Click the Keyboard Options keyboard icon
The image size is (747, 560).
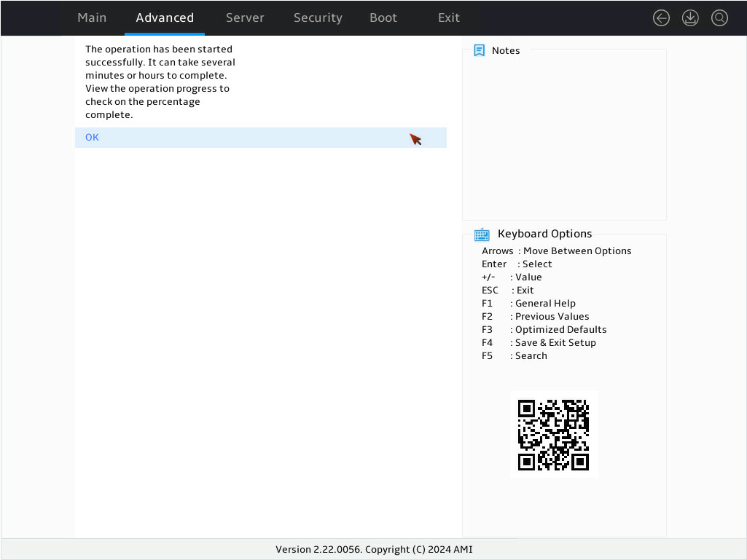(x=482, y=234)
